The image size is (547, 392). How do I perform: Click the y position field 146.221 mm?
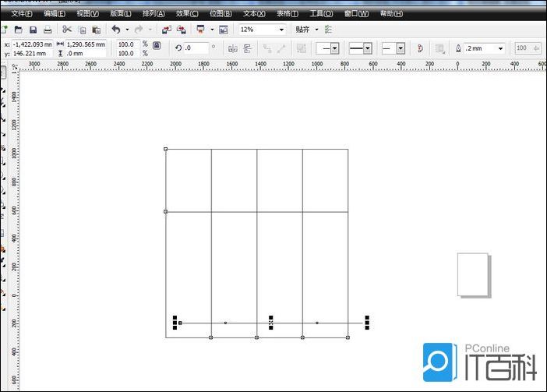click(x=32, y=54)
